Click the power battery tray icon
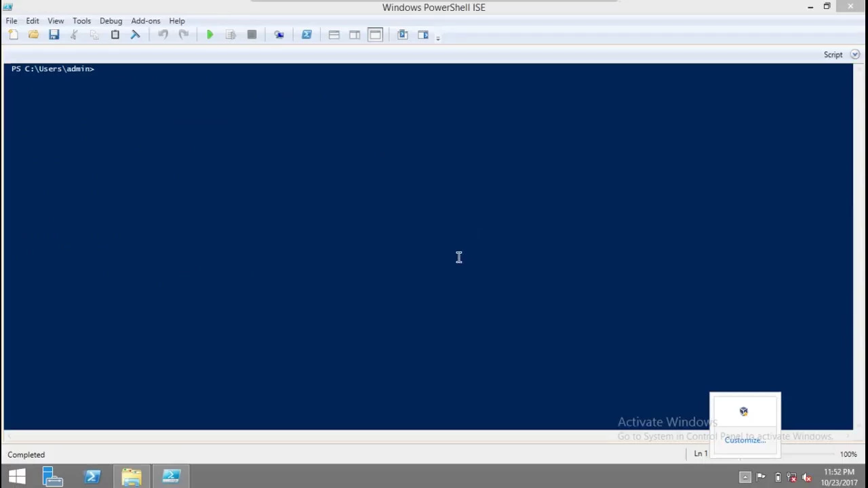 coord(778,477)
